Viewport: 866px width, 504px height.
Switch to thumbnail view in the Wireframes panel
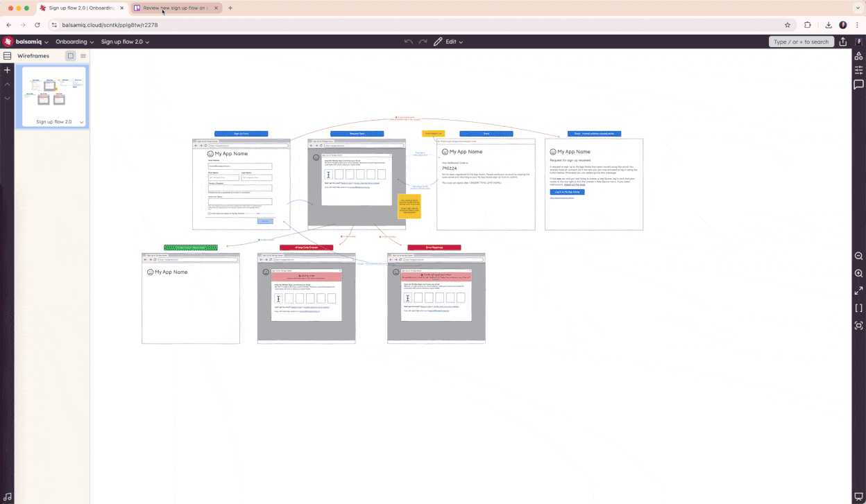point(69,56)
